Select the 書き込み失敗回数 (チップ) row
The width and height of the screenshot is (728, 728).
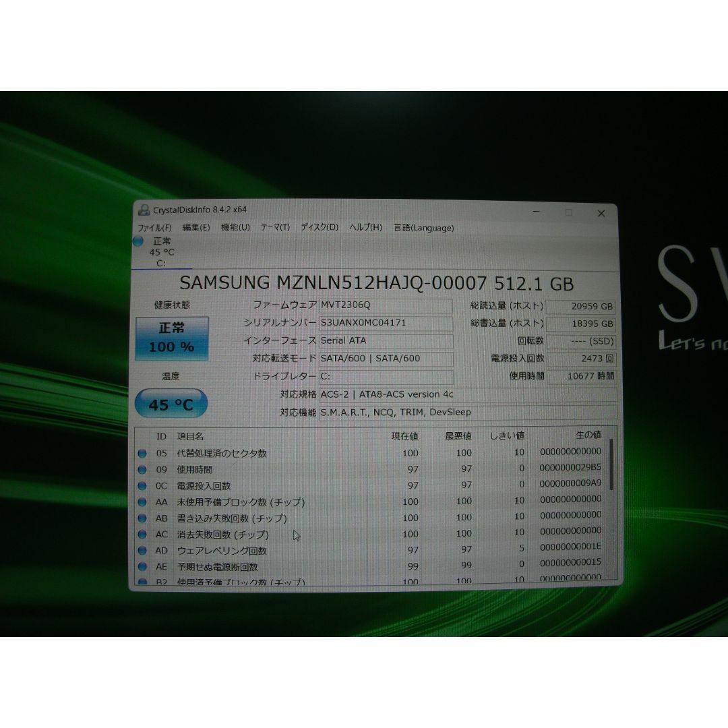[371, 518]
